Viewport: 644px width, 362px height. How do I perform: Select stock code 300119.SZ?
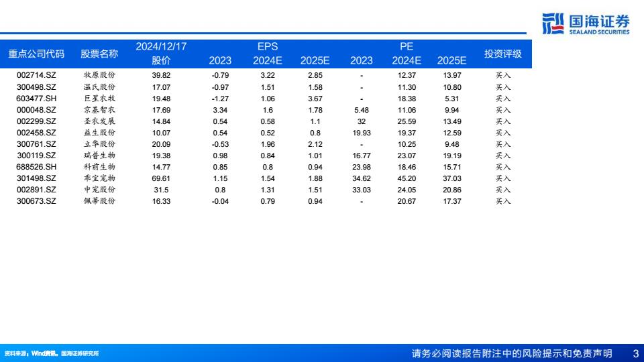pyautogui.click(x=36, y=156)
